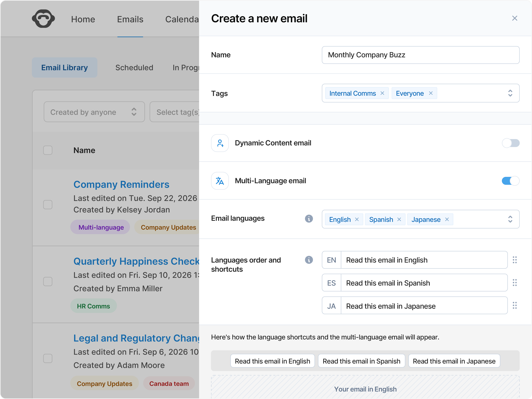Click the info icon beside Languages order and shortcuts

point(309,260)
